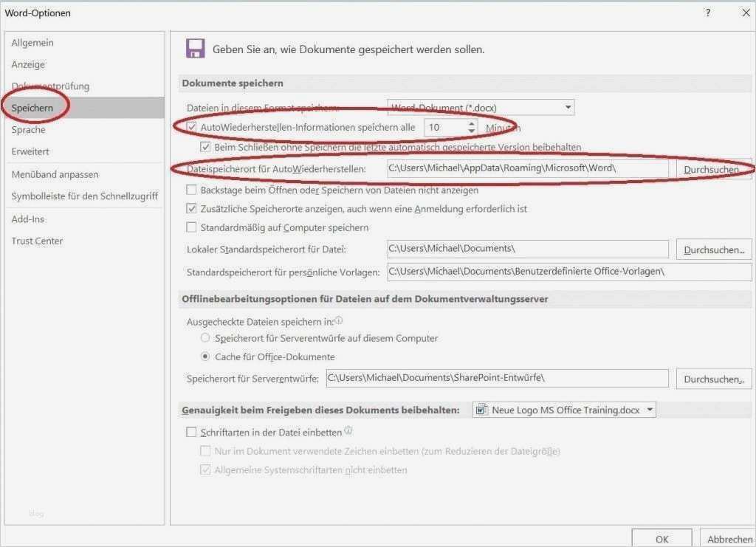Viewport: 756px width, 547px height.
Task: Select radio 'Speicherort für Serverentwürfe auf diesem Computer'
Action: point(205,338)
